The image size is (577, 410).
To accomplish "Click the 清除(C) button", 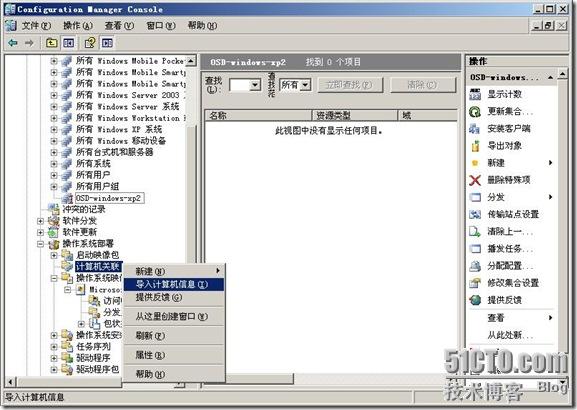I will 422,85.
